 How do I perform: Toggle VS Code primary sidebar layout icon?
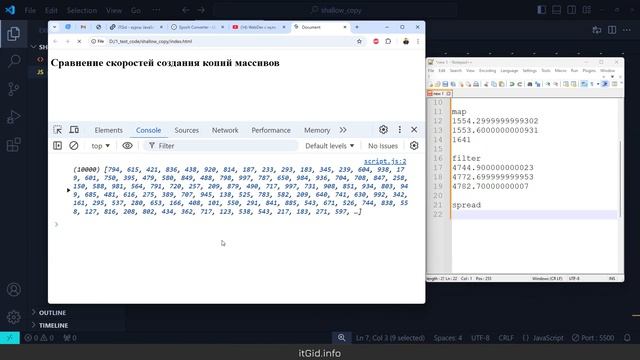(542, 10)
